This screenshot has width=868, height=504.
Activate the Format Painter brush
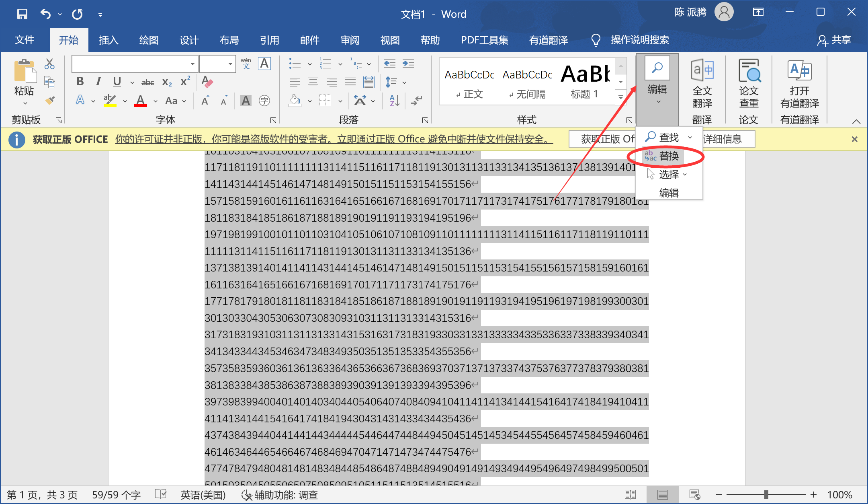tap(49, 100)
